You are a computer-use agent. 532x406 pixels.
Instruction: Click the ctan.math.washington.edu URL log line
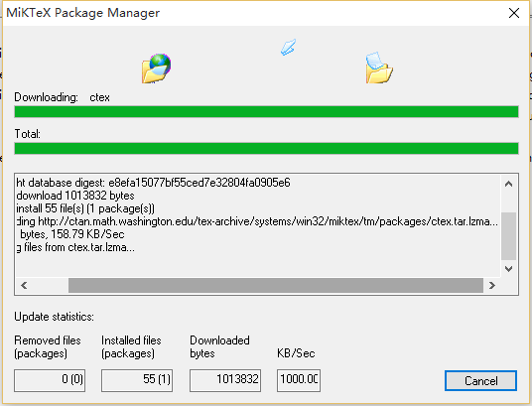pyautogui.click(x=257, y=221)
